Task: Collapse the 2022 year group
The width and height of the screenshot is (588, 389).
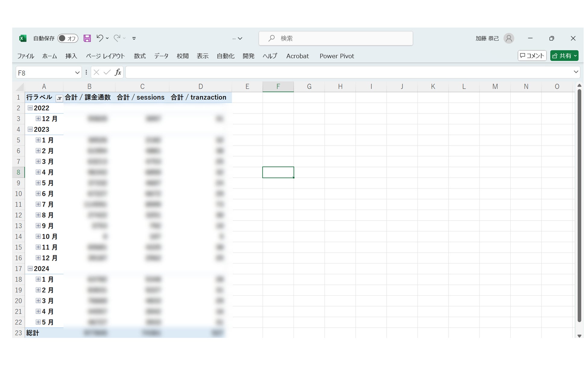Action: click(30, 108)
